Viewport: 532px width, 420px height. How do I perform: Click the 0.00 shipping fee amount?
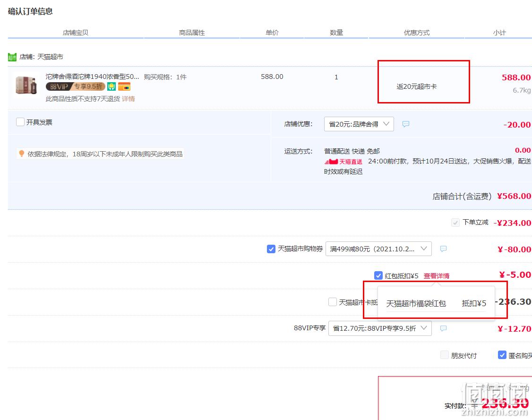[x=523, y=150]
